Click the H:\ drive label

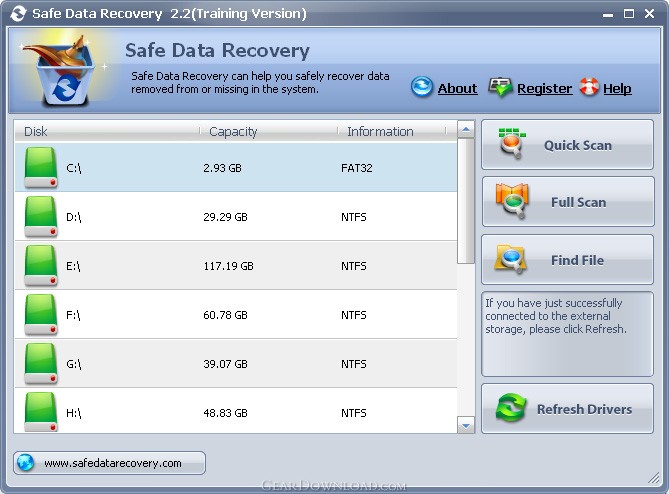[x=73, y=413]
